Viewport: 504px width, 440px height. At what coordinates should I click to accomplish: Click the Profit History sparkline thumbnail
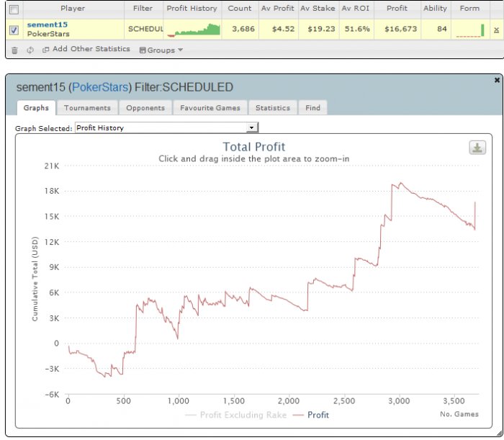tap(193, 30)
